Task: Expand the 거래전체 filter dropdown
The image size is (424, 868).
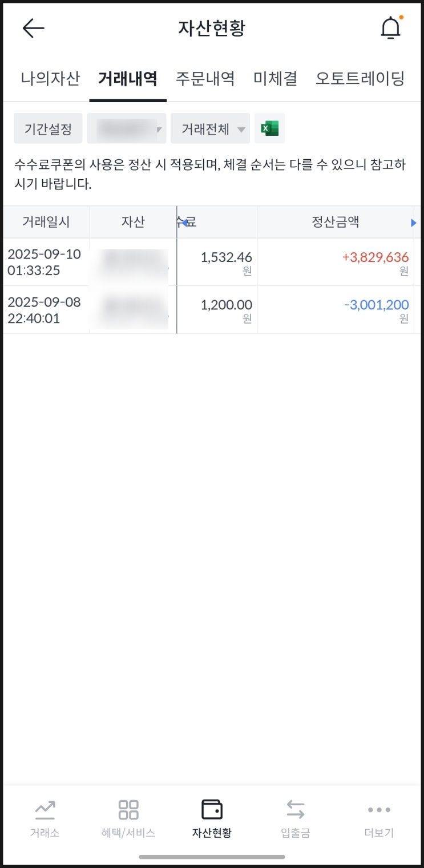Action: click(210, 129)
